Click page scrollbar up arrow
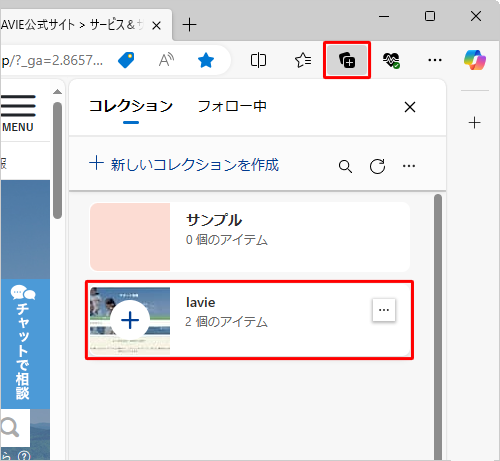Screen dimensions: 500x461 58,92
